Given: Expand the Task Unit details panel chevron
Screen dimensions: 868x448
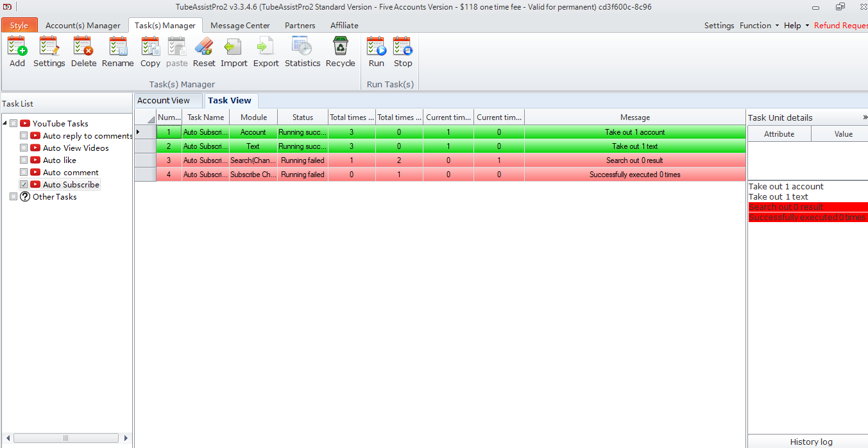Looking at the screenshot, I should (x=864, y=117).
